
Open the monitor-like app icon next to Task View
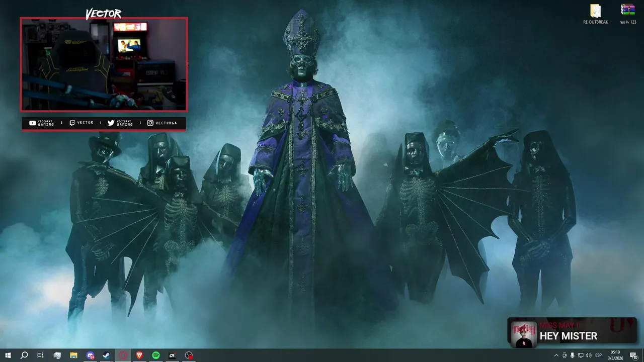point(57,355)
